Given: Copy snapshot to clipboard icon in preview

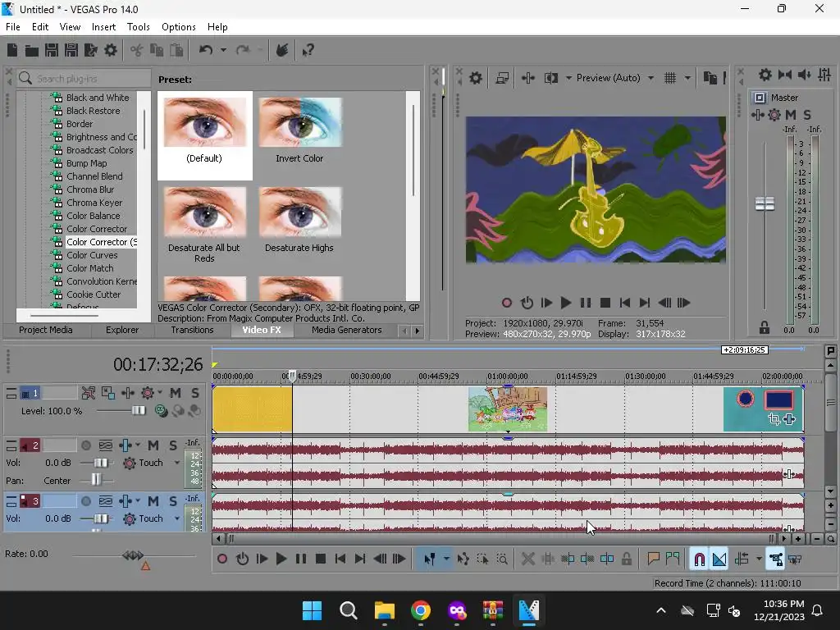Looking at the screenshot, I should coord(710,78).
